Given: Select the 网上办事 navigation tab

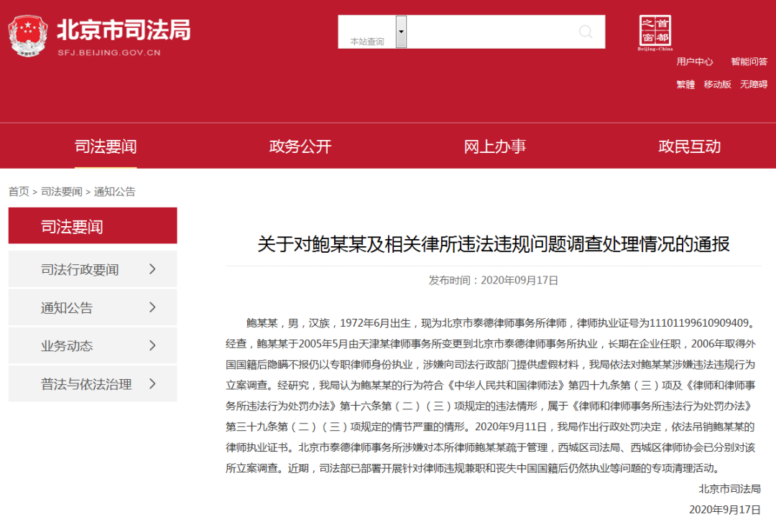Looking at the screenshot, I should (x=495, y=146).
